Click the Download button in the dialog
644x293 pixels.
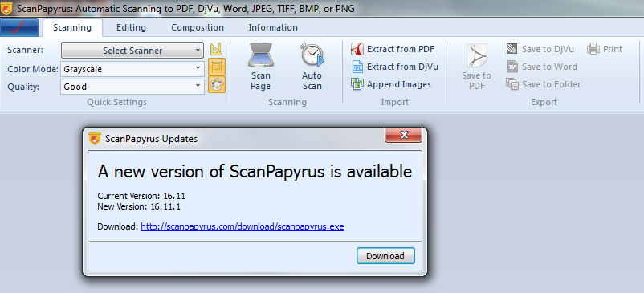385,256
